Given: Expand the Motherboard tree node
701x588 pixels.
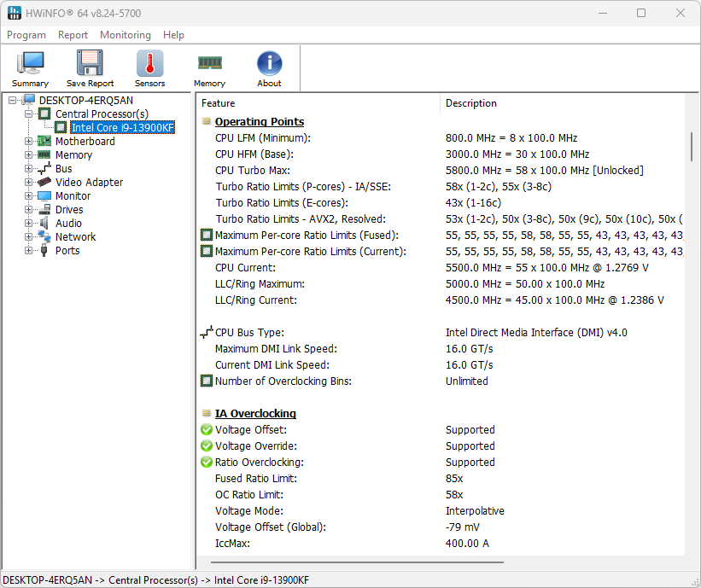Looking at the screenshot, I should pyautogui.click(x=26, y=141).
